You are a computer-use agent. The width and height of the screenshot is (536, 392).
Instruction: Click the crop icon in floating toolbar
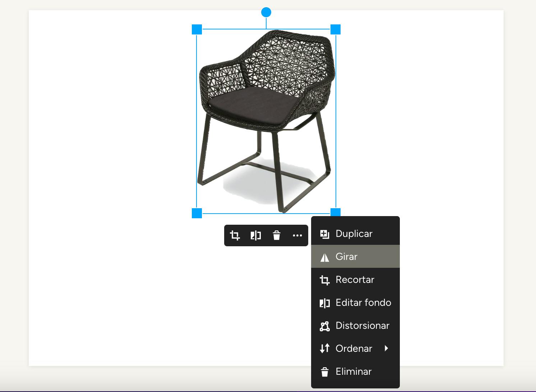(235, 235)
